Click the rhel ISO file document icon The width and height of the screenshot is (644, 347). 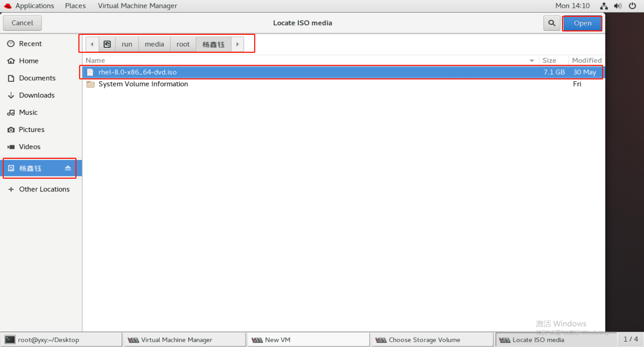coord(90,72)
